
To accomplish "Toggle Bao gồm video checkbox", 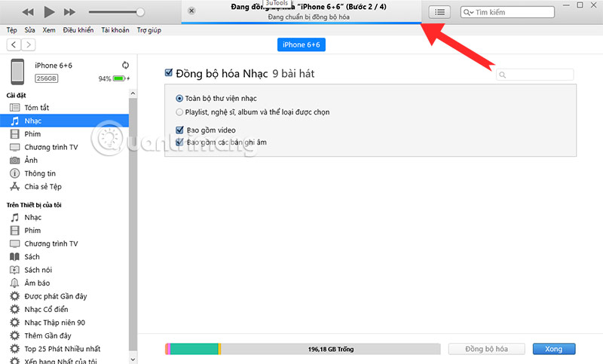I will click(179, 130).
